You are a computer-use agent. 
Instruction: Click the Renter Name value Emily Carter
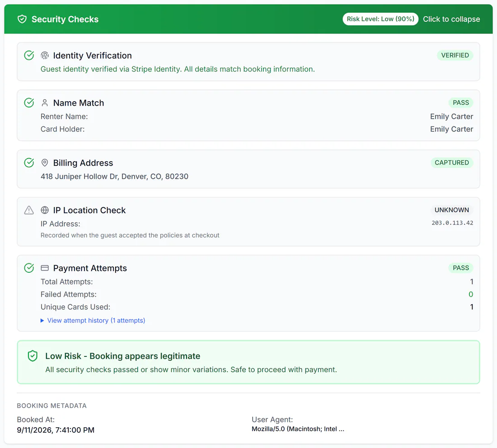451,117
